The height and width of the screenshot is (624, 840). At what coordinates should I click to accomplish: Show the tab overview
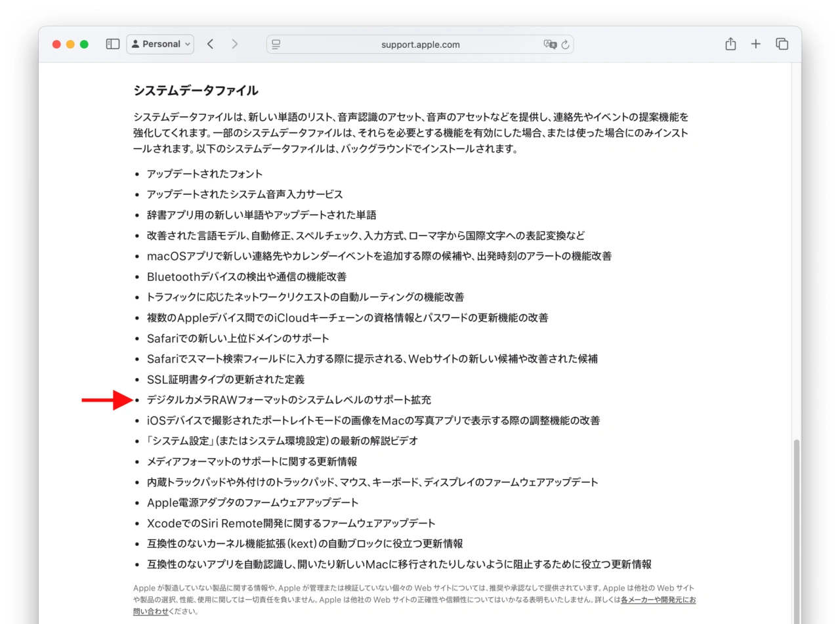[782, 44]
